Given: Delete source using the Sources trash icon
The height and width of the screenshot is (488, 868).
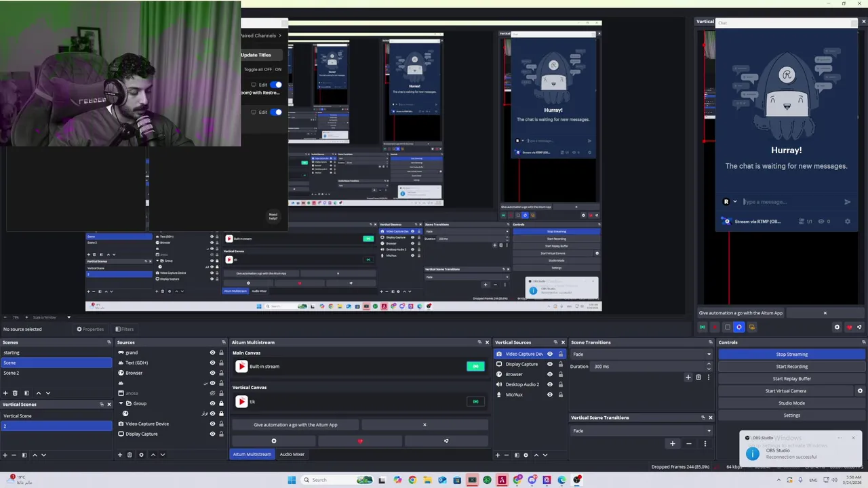Looking at the screenshot, I should coord(130,455).
